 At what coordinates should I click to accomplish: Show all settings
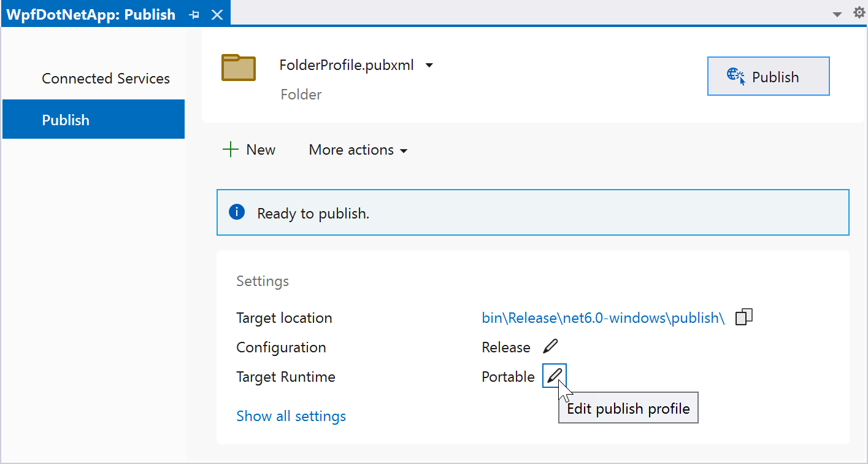291,416
